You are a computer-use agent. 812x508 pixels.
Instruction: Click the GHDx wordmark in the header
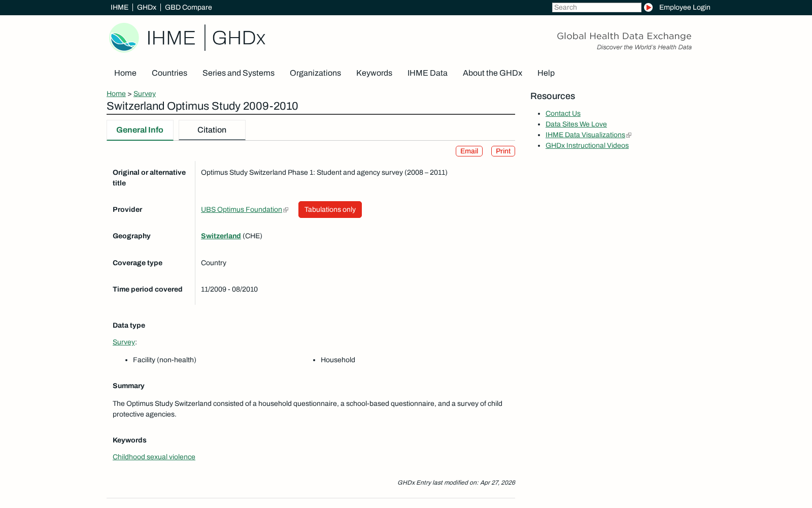[239, 38]
